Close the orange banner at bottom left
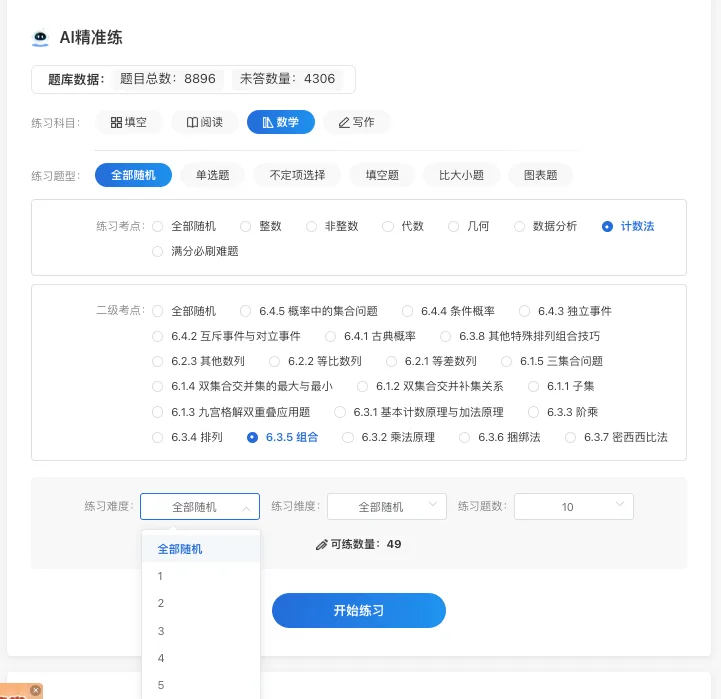Image resolution: width=721 pixels, height=699 pixels. click(36, 690)
